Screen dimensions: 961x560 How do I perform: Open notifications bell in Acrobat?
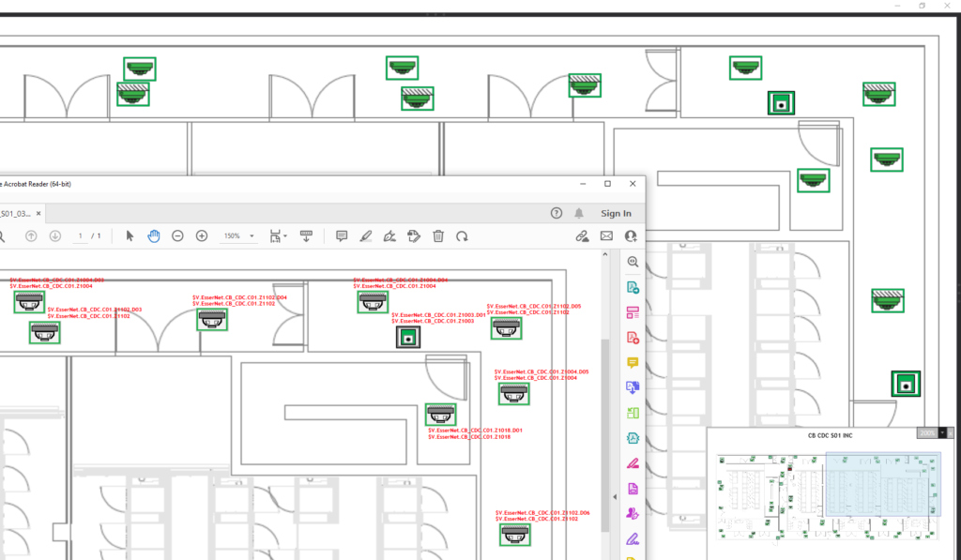(x=579, y=213)
